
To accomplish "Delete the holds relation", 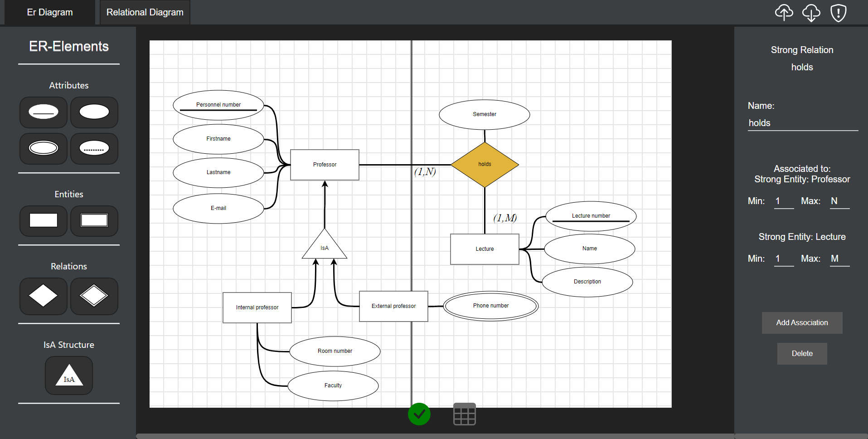I will tap(802, 353).
